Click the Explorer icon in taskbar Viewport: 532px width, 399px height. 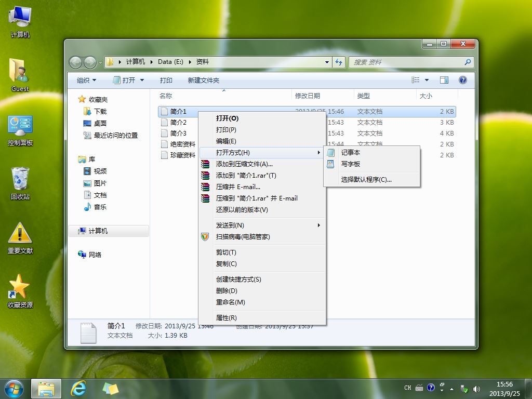tap(46, 389)
